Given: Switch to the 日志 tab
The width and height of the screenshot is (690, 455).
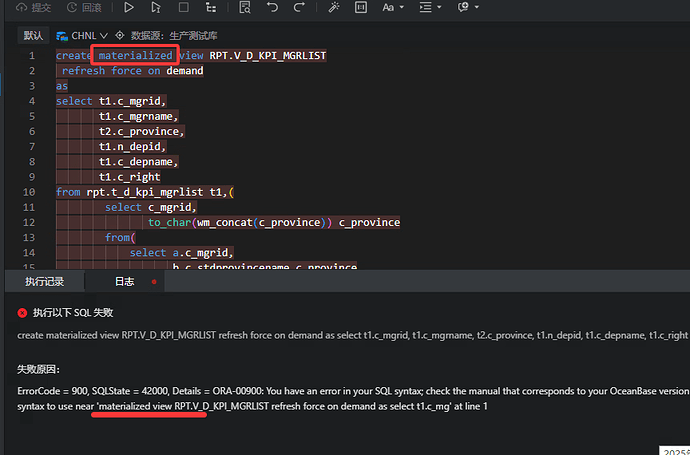Looking at the screenshot, I should point(124,282).
